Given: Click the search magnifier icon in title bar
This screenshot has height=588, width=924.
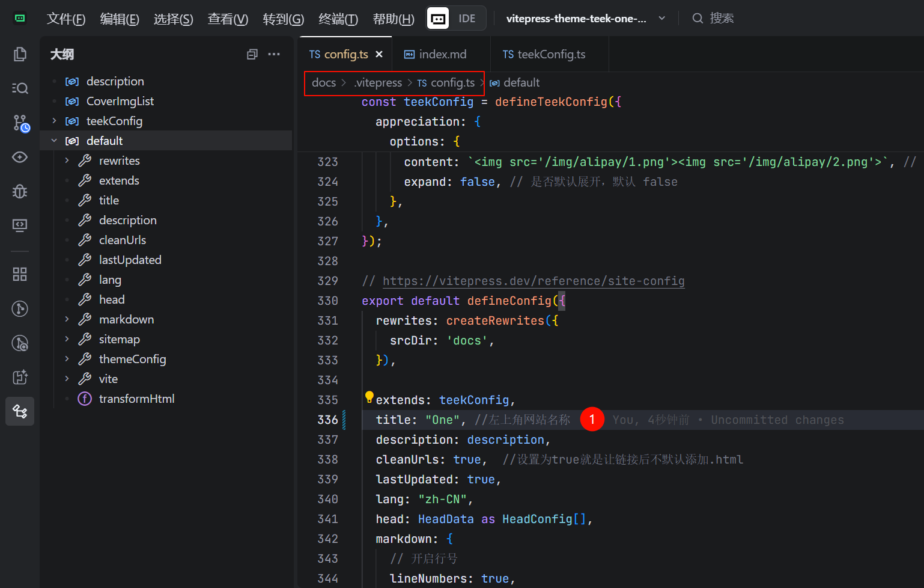Looking at the screenshot, I should (698, 19).
